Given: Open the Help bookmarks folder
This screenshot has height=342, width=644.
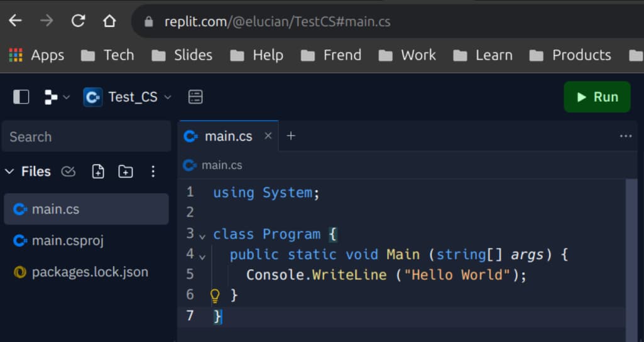Looking at the screenshot, I should pyautogui.click(x=257, y=55).
